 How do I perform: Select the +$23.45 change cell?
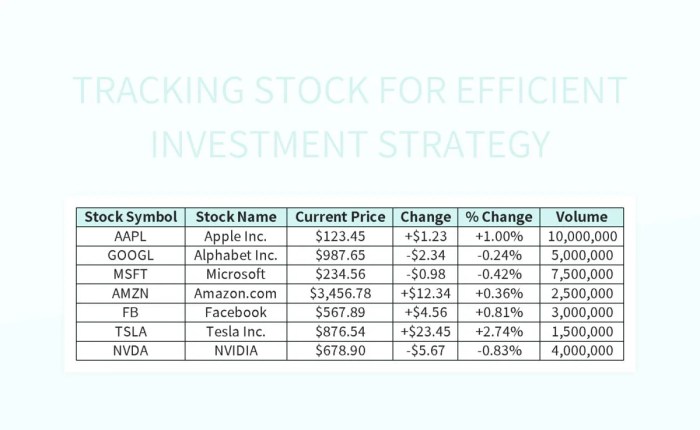[426, 331]
